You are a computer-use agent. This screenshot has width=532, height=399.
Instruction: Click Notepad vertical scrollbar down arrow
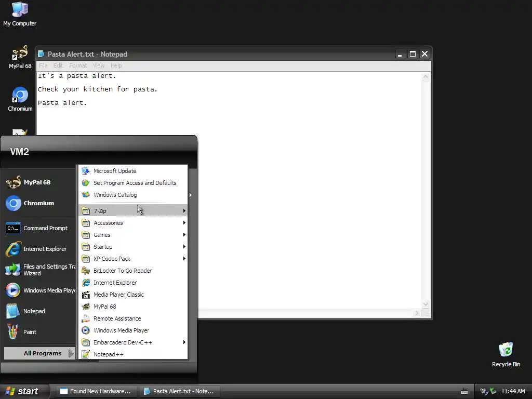(425, 304)
